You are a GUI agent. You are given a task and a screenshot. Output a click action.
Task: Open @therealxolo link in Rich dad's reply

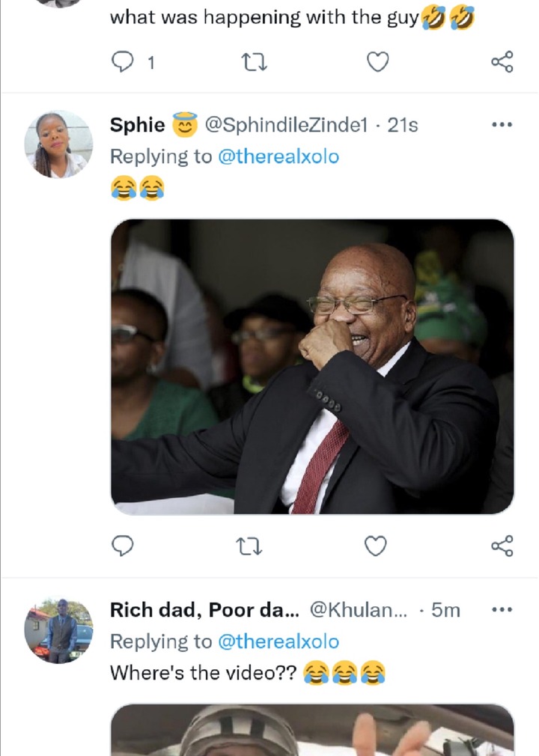(278, 641)
